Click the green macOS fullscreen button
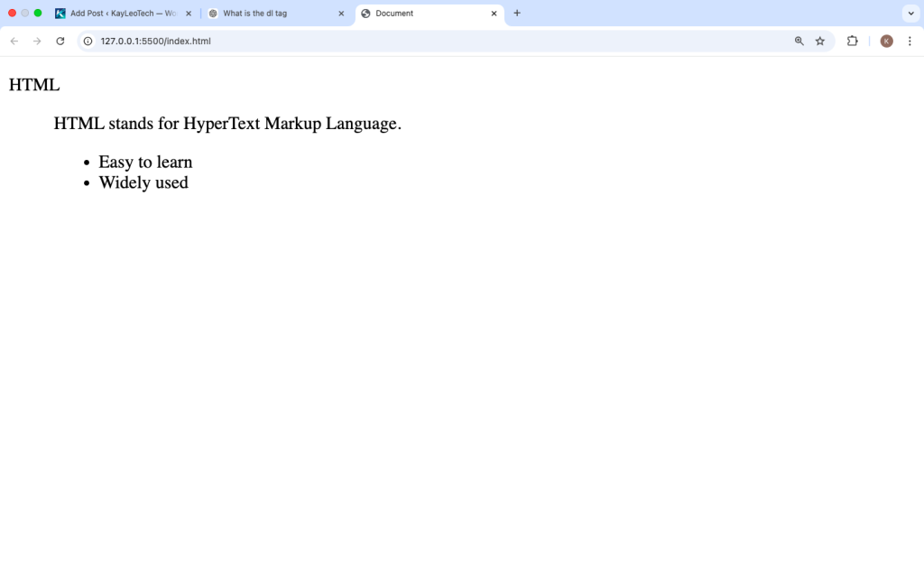The image size is (924, 578). pos(38,14)
